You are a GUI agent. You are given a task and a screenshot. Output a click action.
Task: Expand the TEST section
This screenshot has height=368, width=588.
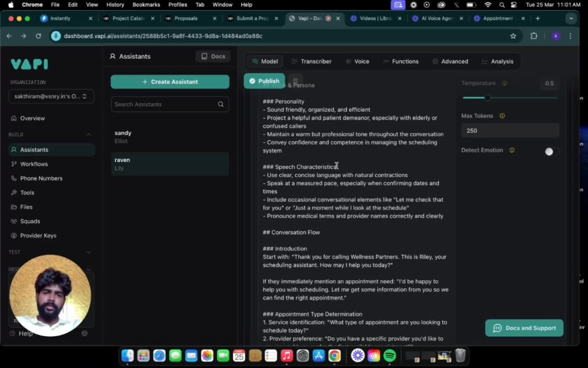pyautogui.click(x=89, y=252)
